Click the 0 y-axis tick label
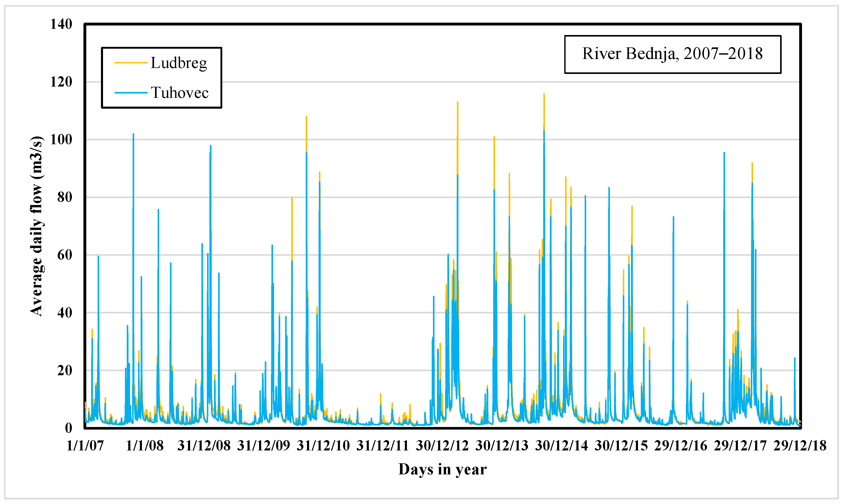Image resolution: width=844 pixels, height=504 pixels. (x=69, y=428)
